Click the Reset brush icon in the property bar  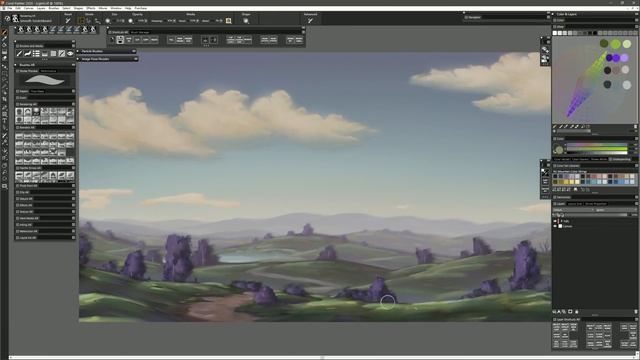pyautogui.click(x=68, y=20)
